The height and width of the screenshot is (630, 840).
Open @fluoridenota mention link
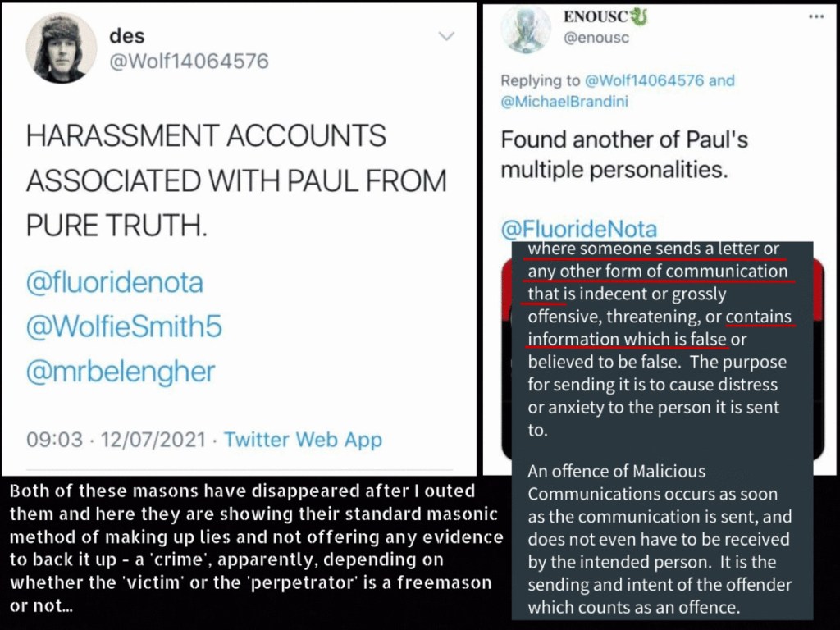pos(115,283)
